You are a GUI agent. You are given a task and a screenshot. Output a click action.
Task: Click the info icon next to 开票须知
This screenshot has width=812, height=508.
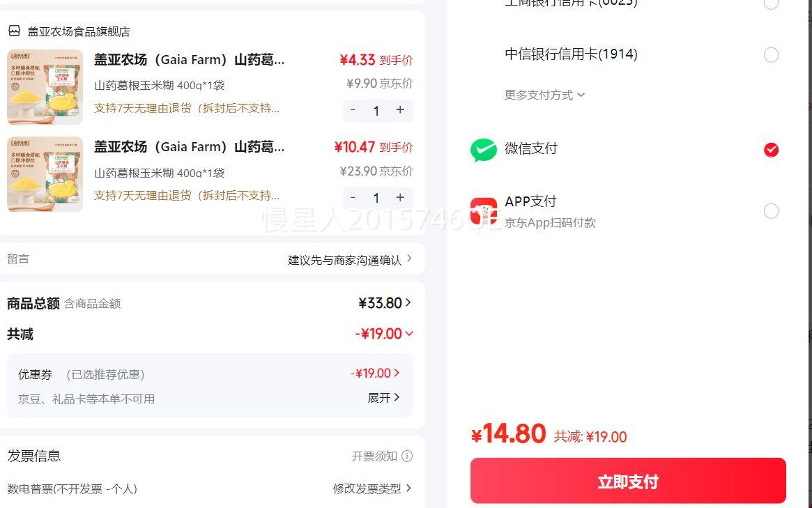coord(407,456)
